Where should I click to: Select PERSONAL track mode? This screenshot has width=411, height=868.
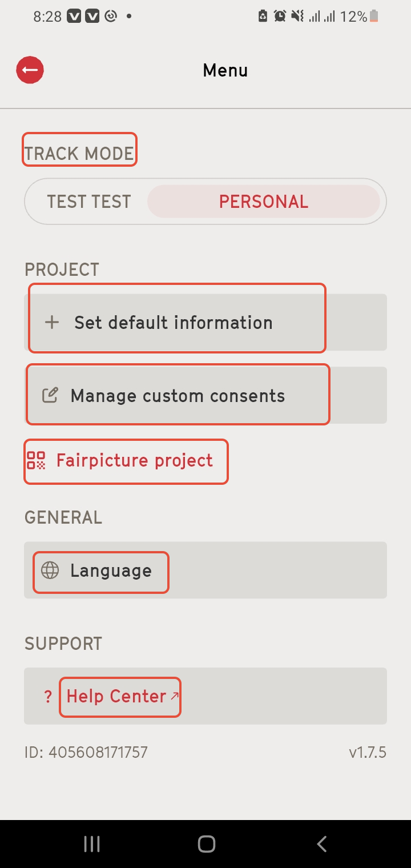(x=264, y=202)
